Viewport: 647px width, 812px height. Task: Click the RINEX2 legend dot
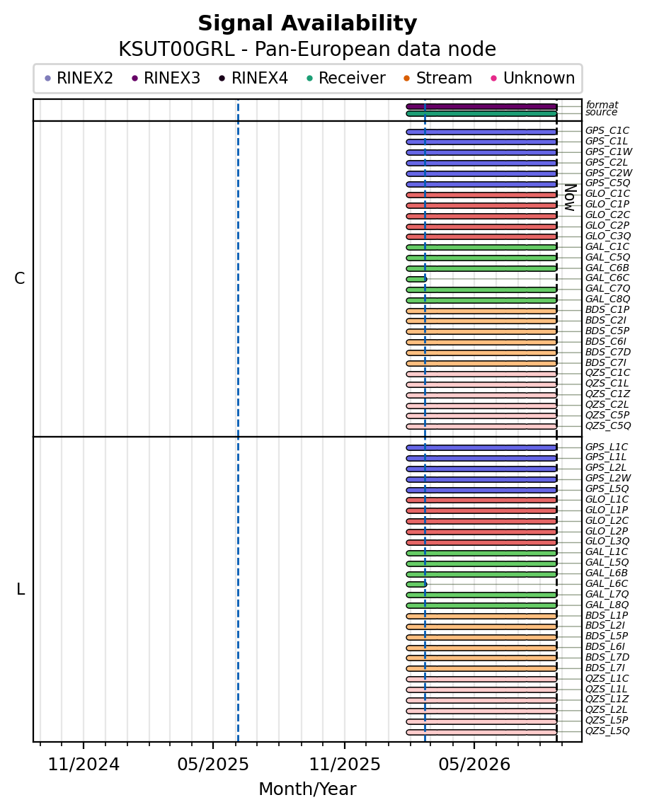click(48, 79)
